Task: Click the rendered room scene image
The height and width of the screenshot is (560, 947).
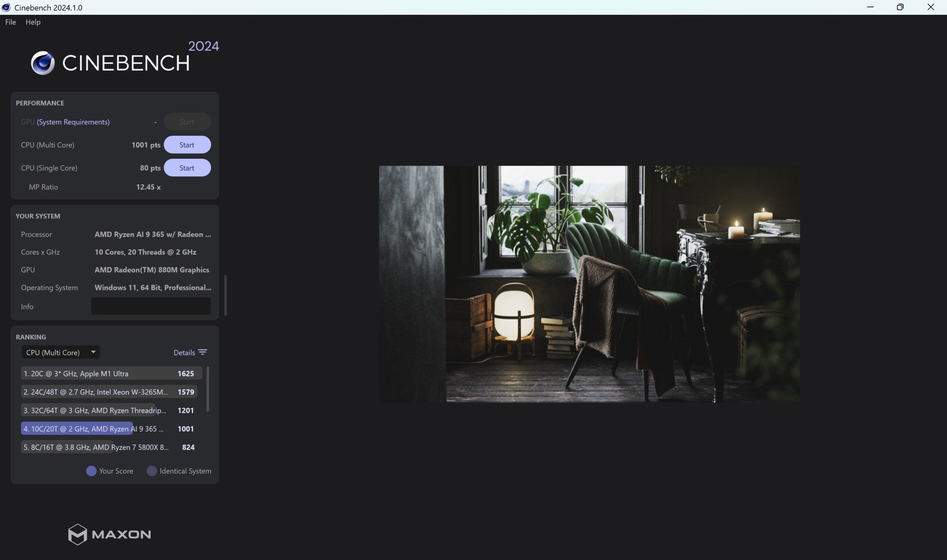Action: [589, 284]
